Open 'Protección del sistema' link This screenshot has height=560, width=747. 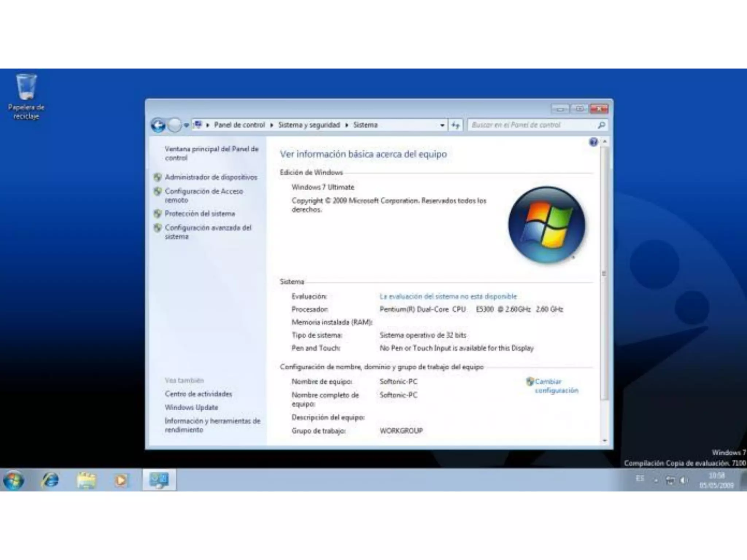(200, 214)
